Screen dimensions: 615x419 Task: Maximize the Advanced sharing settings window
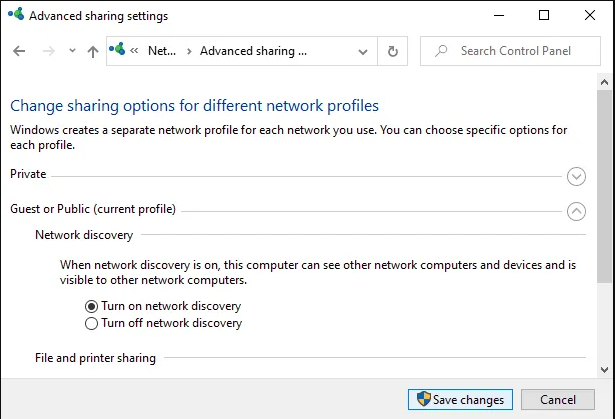click(544, 15)
